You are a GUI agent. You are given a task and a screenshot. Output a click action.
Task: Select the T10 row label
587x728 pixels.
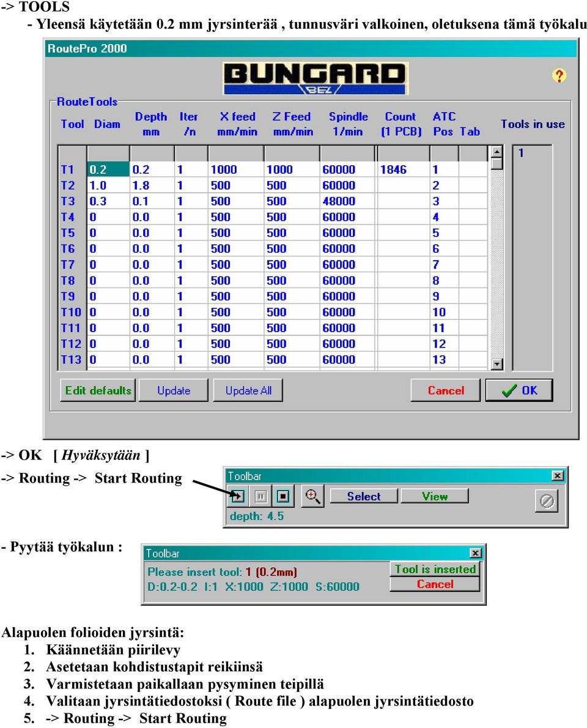point(72,312)
